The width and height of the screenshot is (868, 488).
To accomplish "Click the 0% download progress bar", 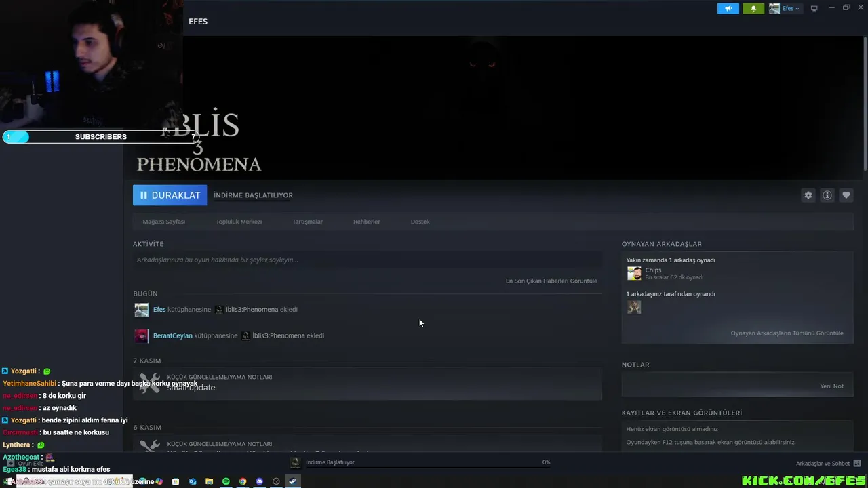I will (427, 468).
